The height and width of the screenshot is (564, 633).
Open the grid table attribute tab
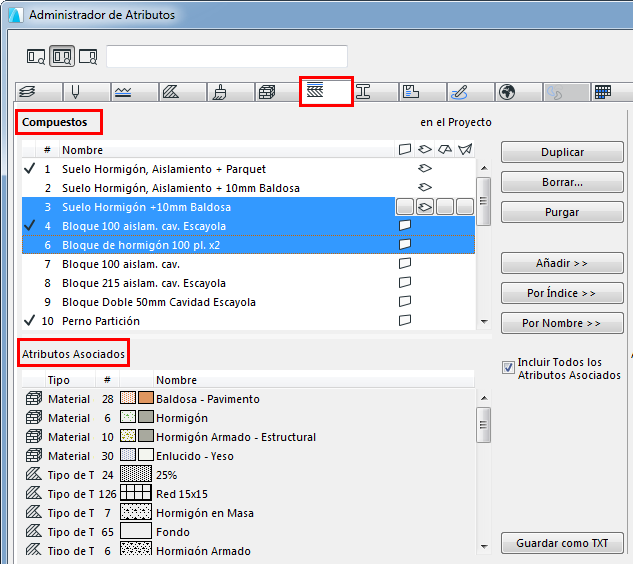(x=612, y=92)
